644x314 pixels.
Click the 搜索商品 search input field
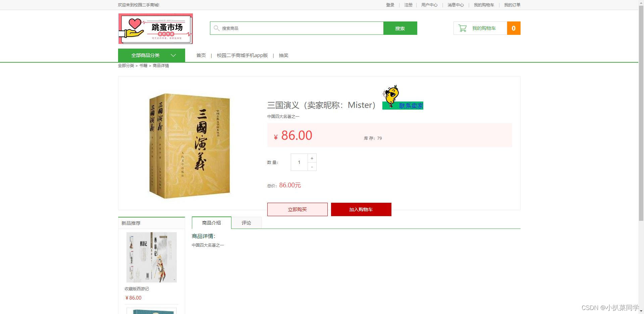coord(297,28)
